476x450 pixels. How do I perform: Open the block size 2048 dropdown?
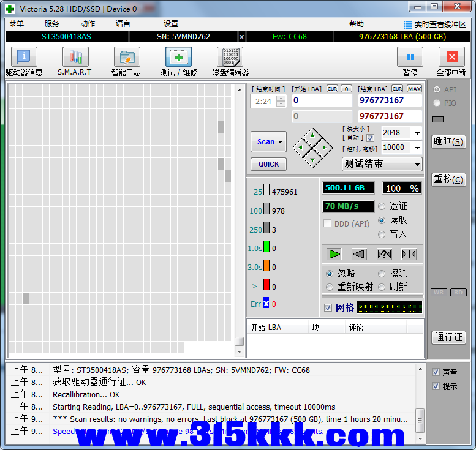pyautogui.click(x=417, y=133)
